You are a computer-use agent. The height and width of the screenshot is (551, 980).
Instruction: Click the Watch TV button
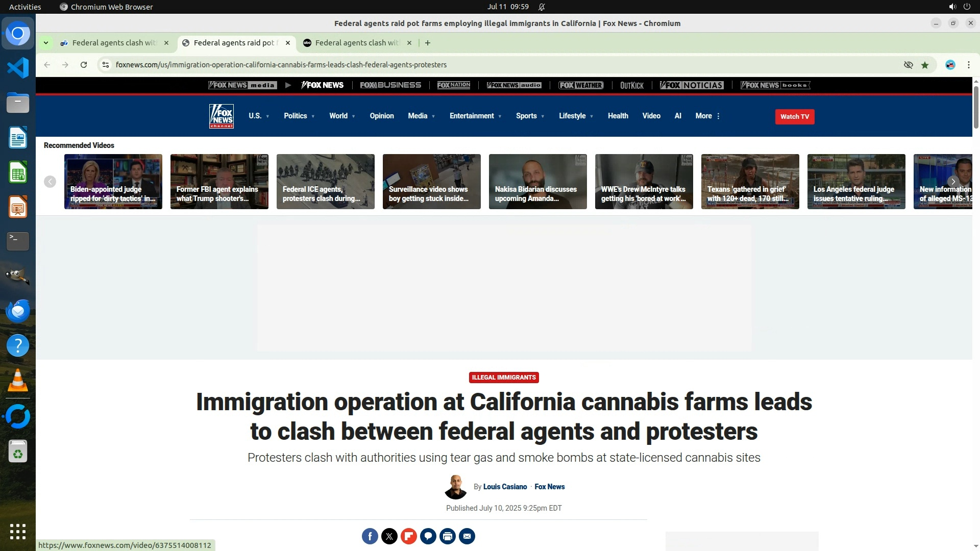pyautogui.click(x=794, y=116)
